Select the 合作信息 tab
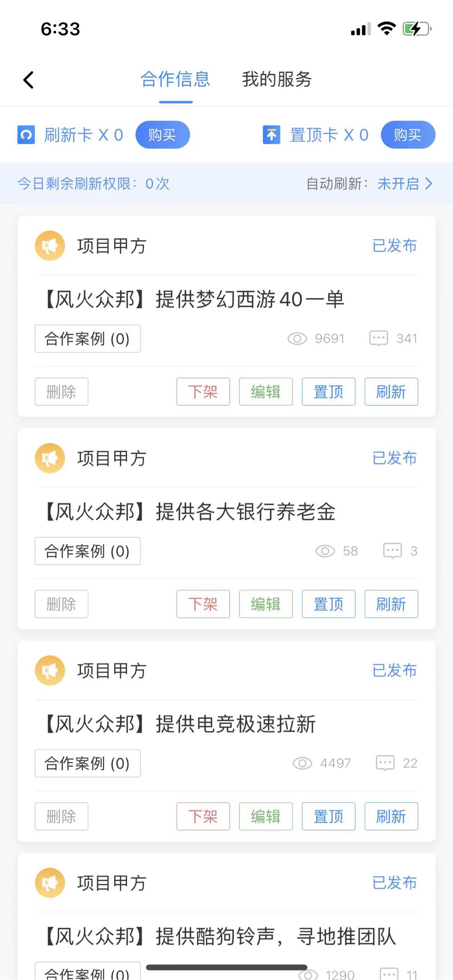Screen dimensions: 453x980 point(175,79)
